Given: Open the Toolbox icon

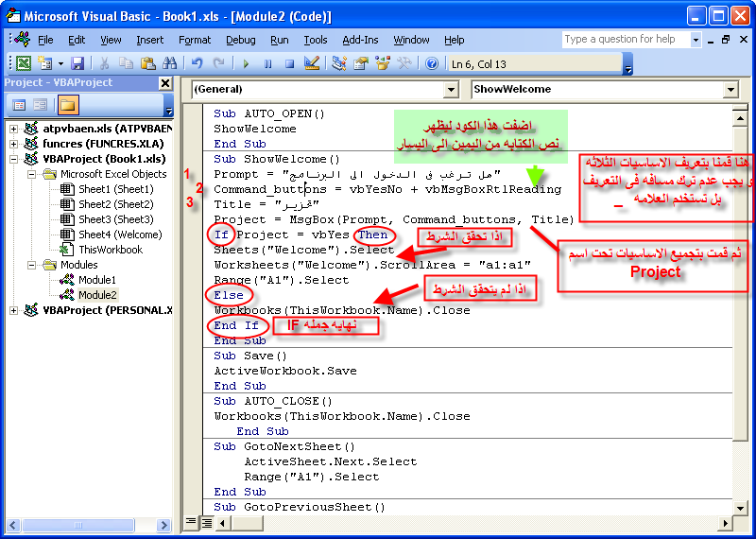Looking at the screenshot, I should click(x=404, y=63).
